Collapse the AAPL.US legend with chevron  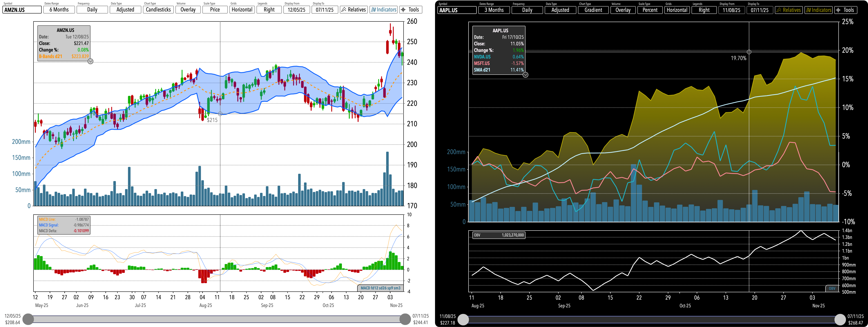(525, 75)
